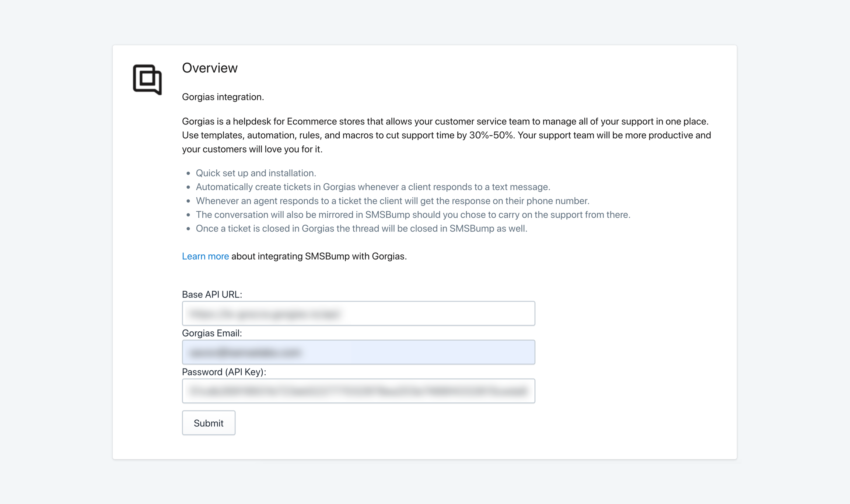Viewport: 850px width, 504px height.
Task: Submit the Gorgias integration form
Action: 209,423
